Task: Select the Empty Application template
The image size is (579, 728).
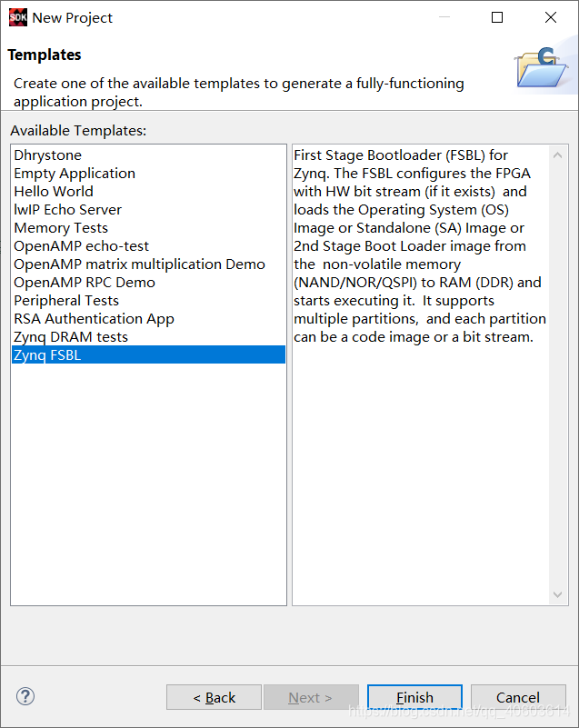Action: coord(148,174)
